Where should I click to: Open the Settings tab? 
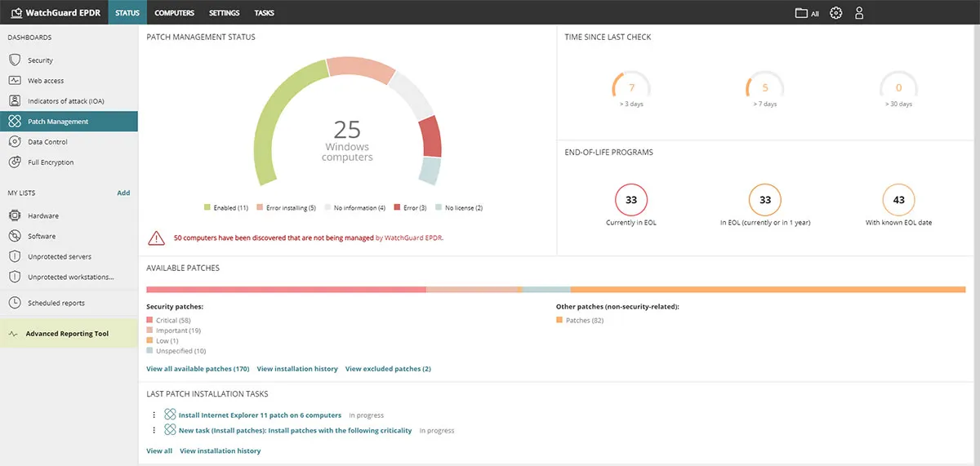224,13
